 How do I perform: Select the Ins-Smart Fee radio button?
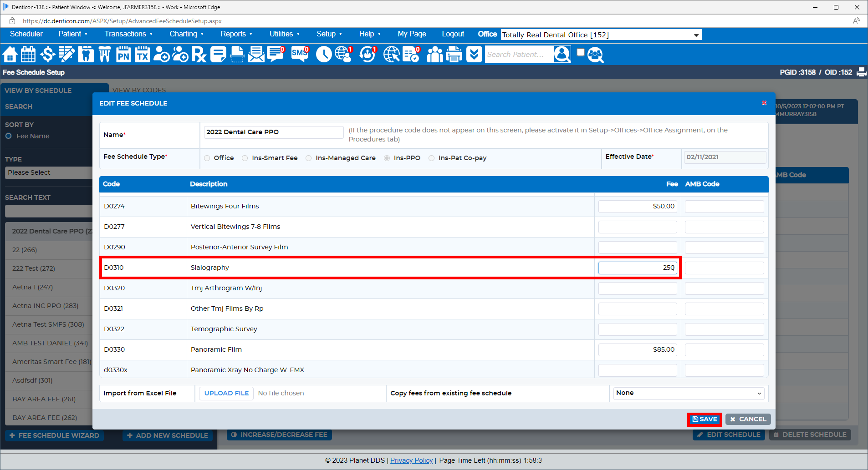[245, 158]
